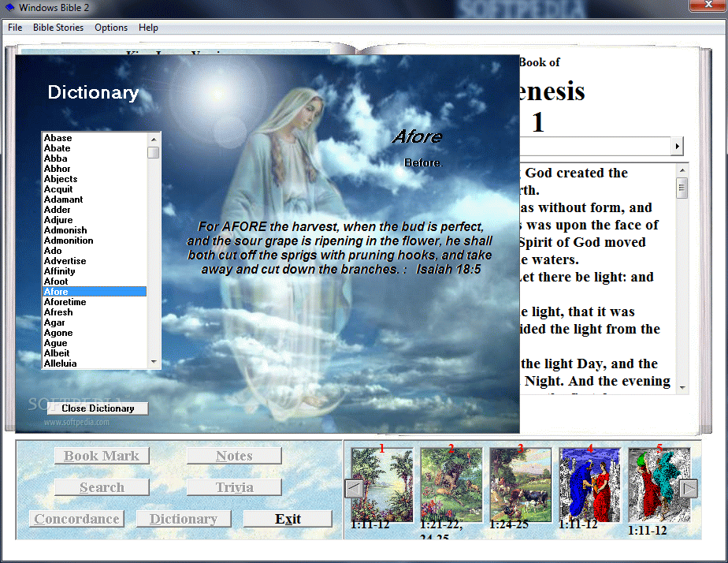The height and width of the screenshot is (563, 728).
Task: Open story thumbnail number 5
Action: click(x=659, y=484)
